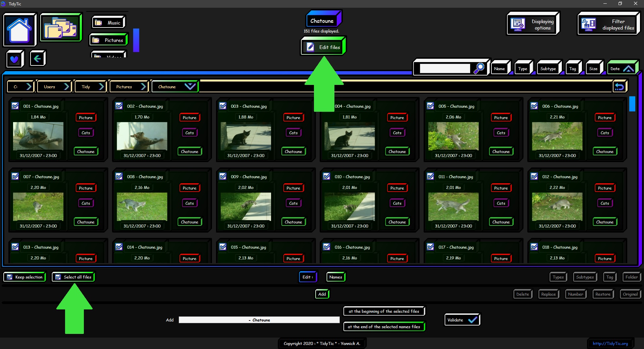
Task: Choose the Replace name operation
Action: pyautogui.click(x=548, y=294)
